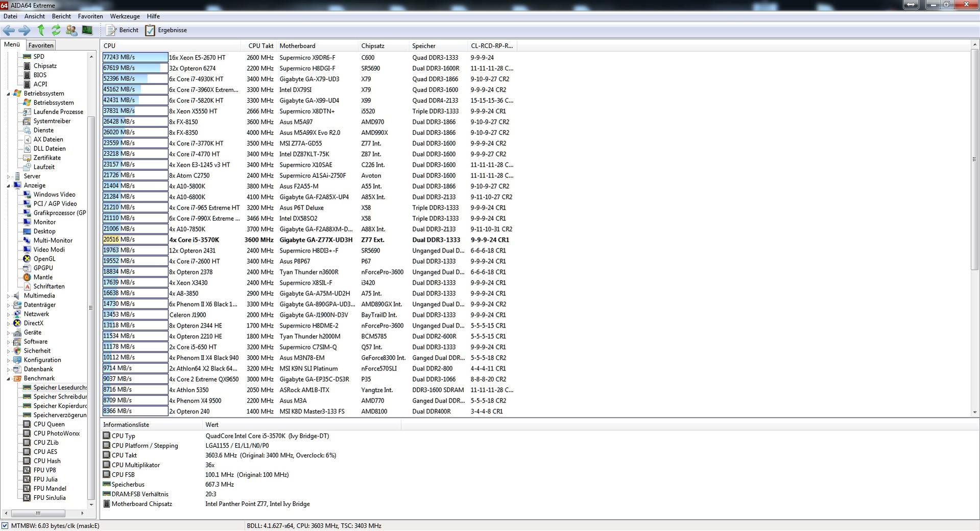
Task: Select the OpenGL tree icon
Action: [27, 259]
